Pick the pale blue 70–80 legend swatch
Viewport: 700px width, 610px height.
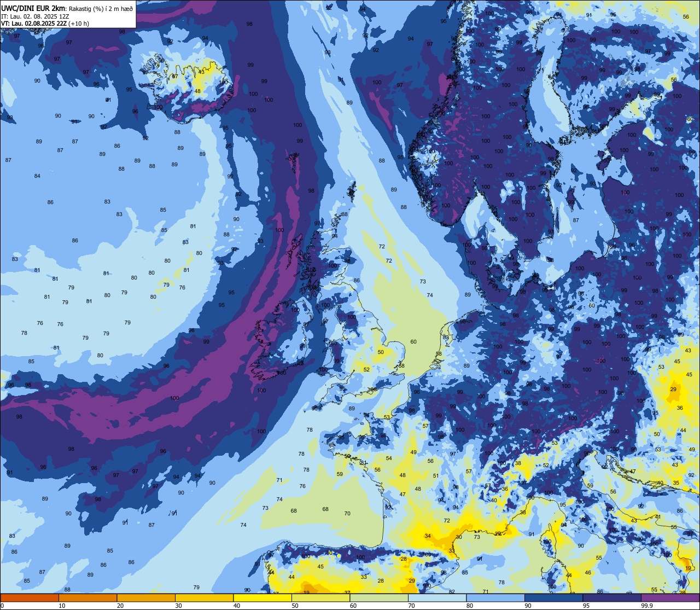coord(437,597)
